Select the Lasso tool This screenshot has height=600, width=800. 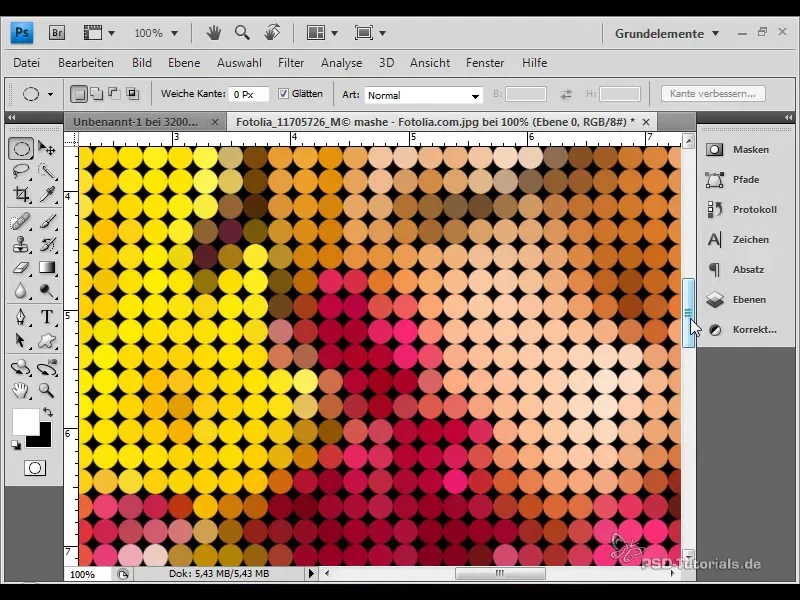pos(21,171)
